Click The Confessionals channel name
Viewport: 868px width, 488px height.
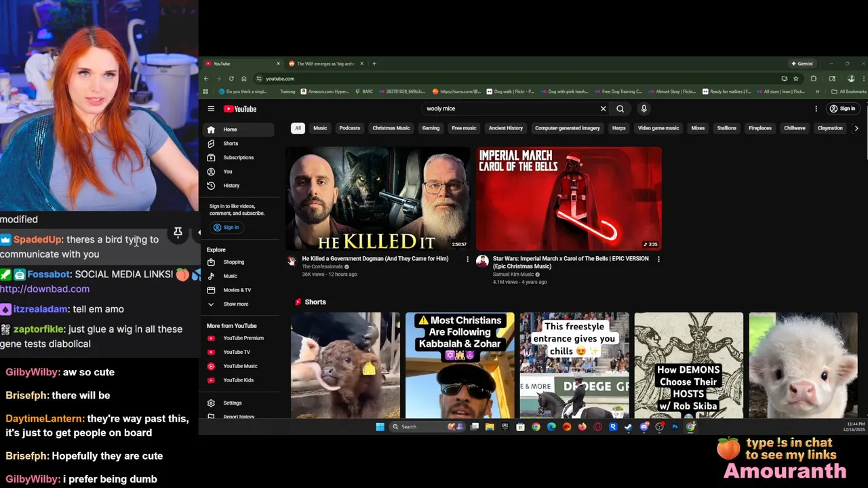click(x=322, y=267)
